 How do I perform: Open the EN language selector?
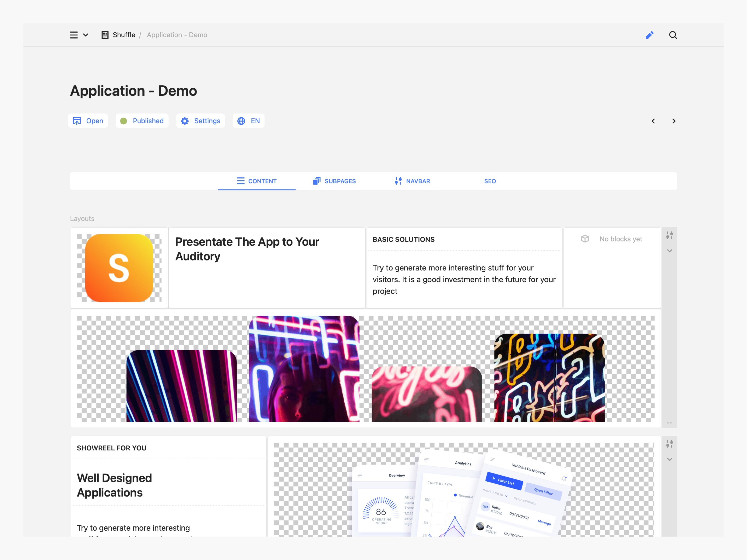coord(249,121)
